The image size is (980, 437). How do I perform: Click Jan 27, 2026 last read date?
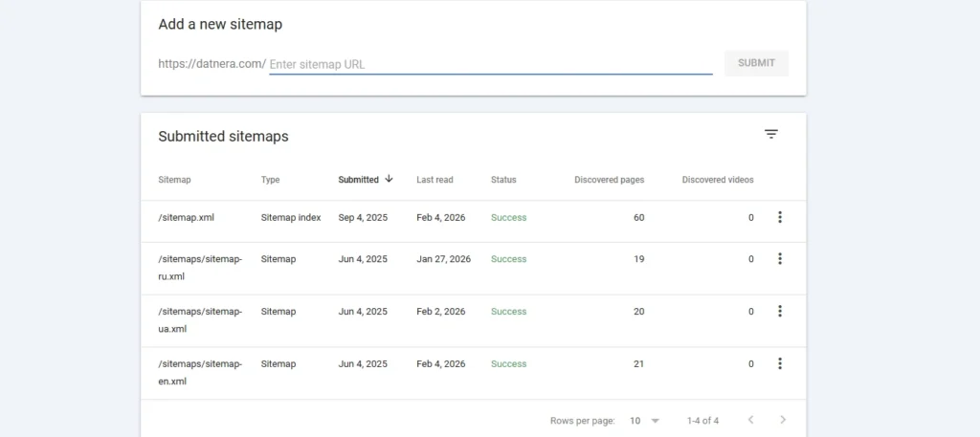443,259
